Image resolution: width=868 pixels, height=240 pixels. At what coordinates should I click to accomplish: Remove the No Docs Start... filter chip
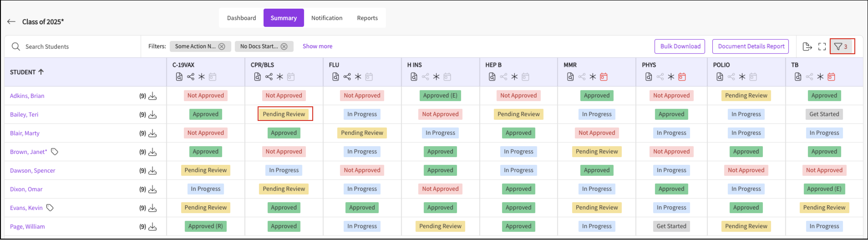point(284,46)
